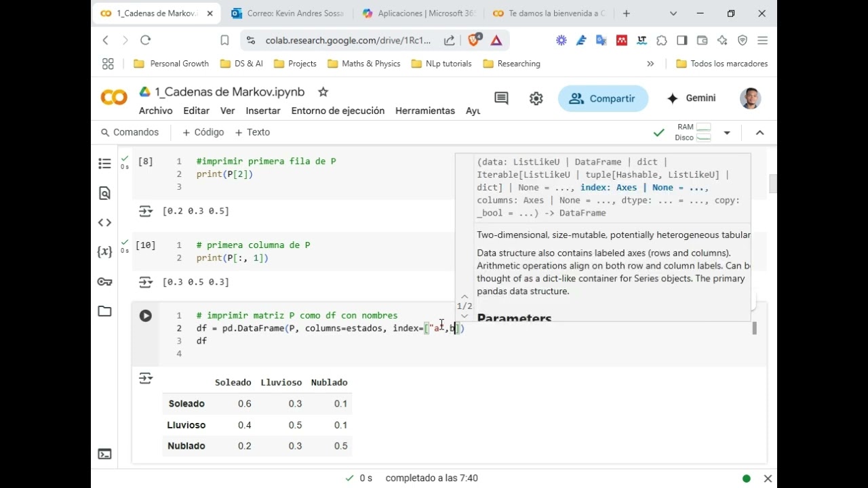The height and width of the screenshot is (488, 868).
Task: Open the code snippets sidebar icon
Action: pyautogui.click(x=104, y=222)
